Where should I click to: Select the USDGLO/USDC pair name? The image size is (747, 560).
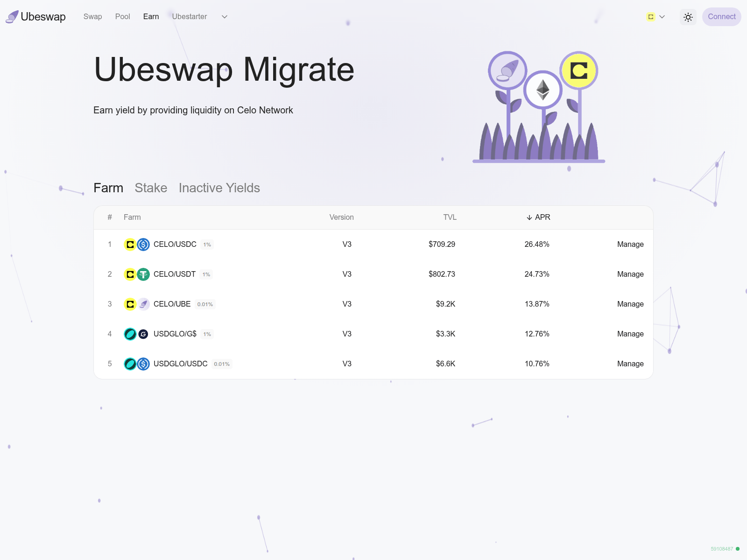coord(180,364)
